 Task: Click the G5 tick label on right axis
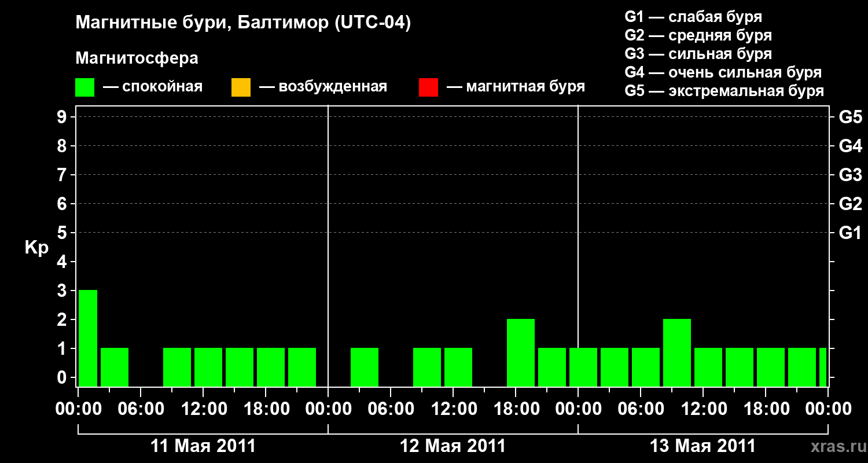pyautogui.click(x=850, y=117)
